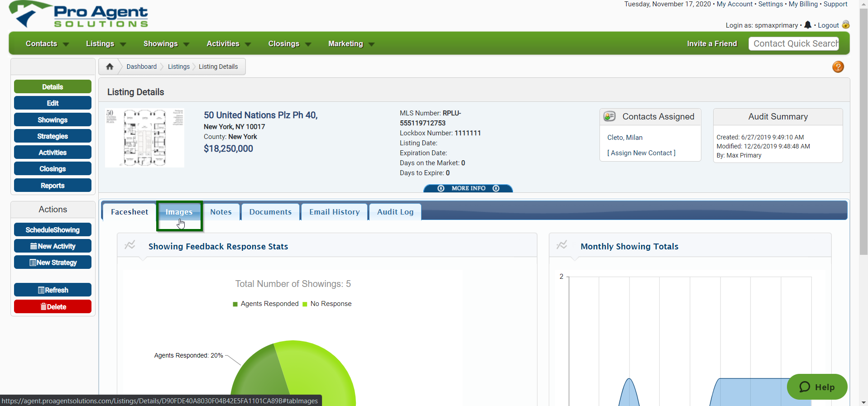
Task: Click the Listing Details breadcrumb
Action: 218,67
